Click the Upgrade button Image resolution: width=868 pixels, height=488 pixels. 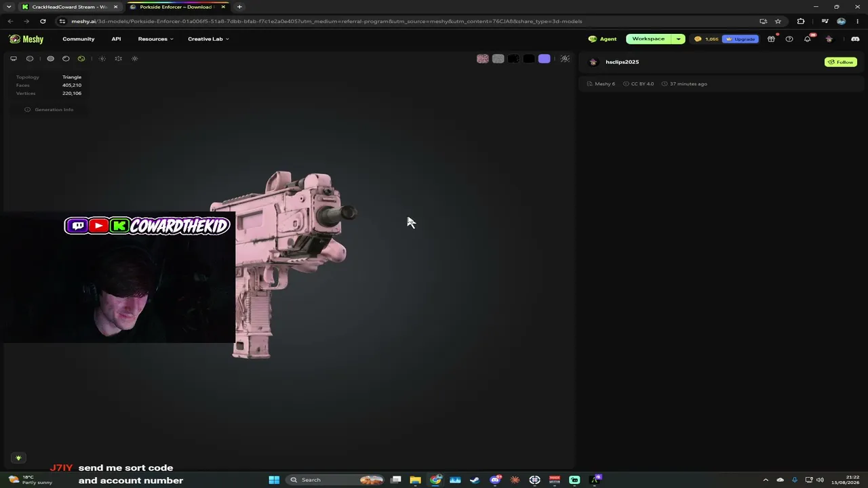740,39
